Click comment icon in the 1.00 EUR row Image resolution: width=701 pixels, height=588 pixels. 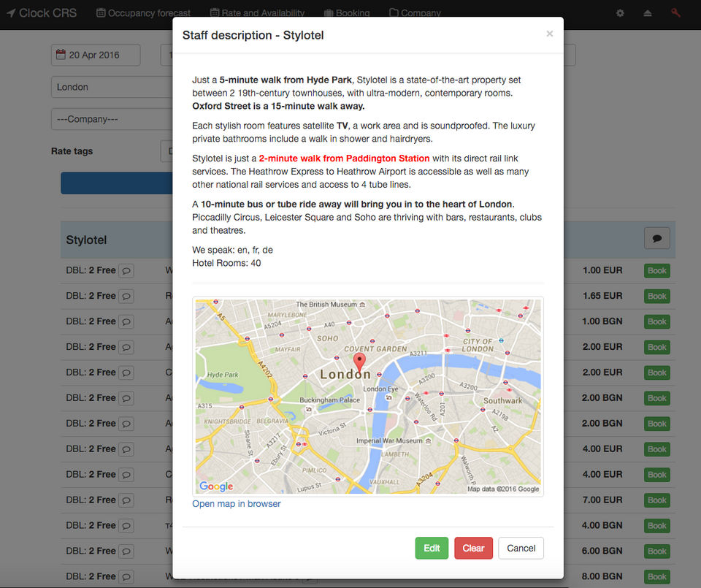pyautogui.click(x=126, y=270)
